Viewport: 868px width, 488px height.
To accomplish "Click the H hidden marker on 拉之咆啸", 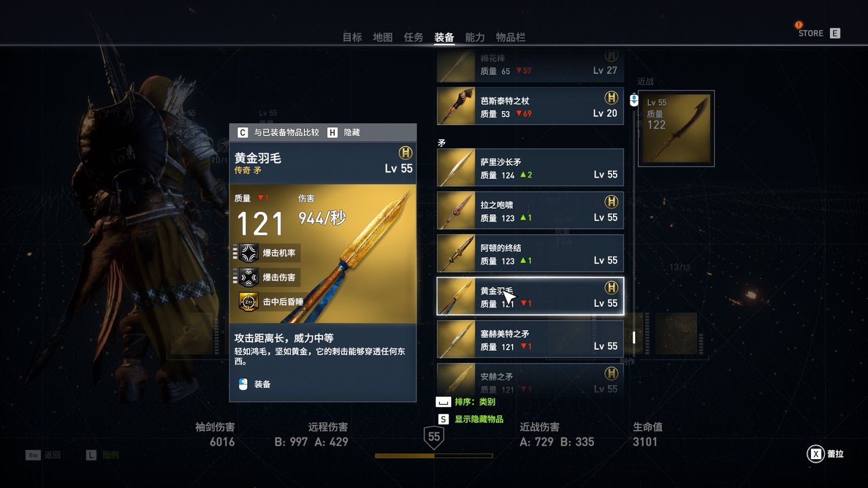I will (611, 202).
